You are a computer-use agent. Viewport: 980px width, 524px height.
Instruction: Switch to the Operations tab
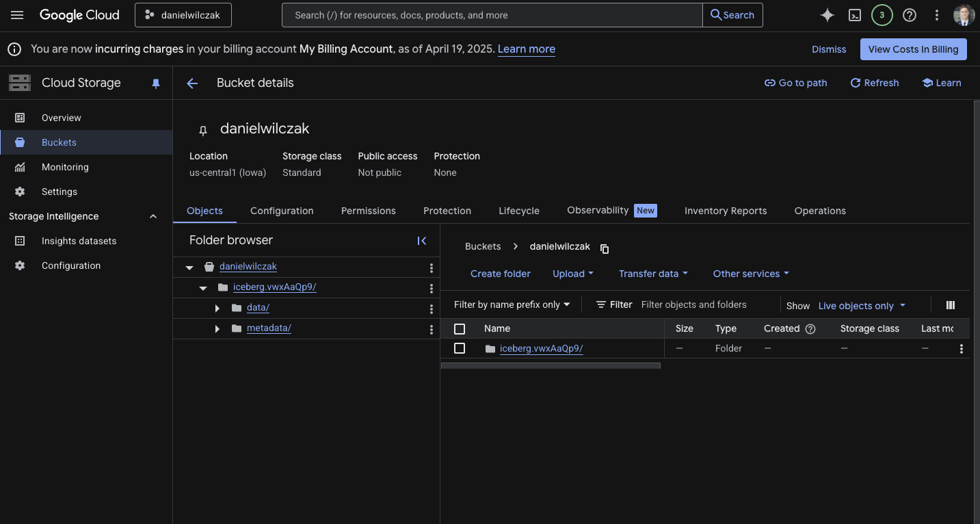click(820, 211)
